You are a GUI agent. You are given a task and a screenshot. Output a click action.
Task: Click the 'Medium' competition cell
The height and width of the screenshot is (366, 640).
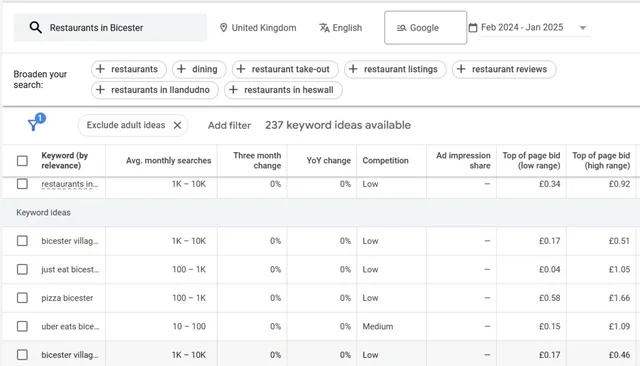378,326
